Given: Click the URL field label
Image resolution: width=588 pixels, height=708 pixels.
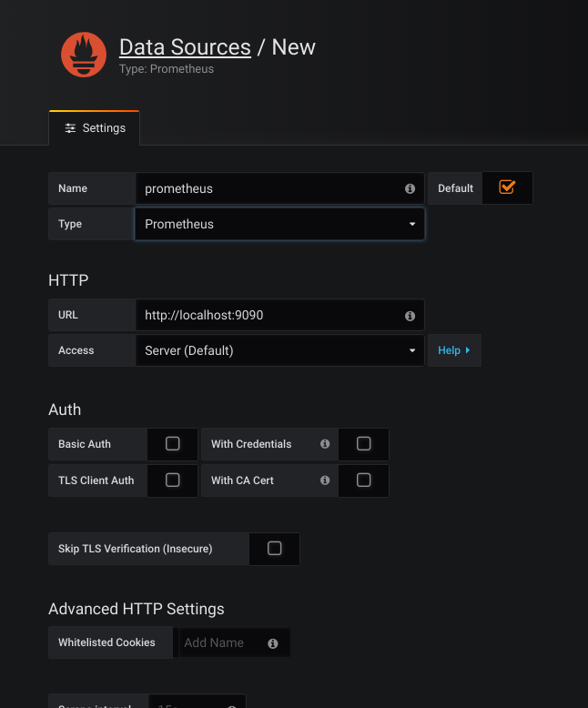Looking at the screenshot, I should 68,315.
